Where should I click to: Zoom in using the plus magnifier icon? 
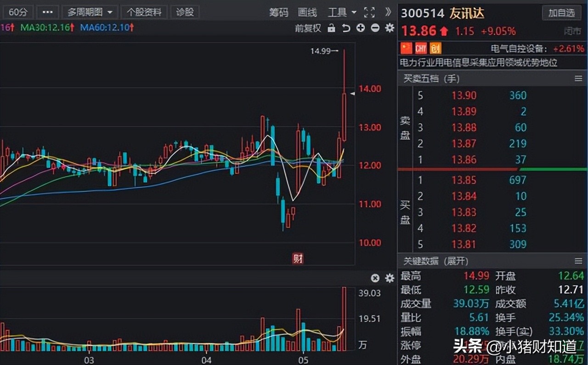pos(361,28)
